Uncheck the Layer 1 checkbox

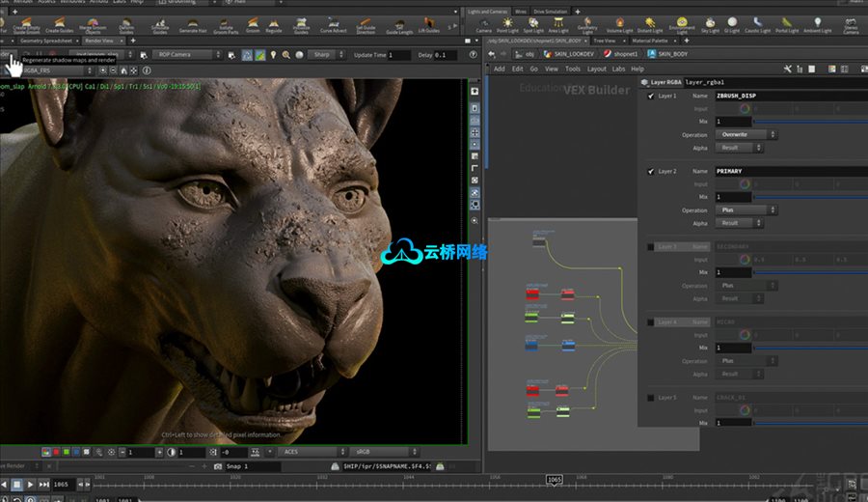[651, 97]
